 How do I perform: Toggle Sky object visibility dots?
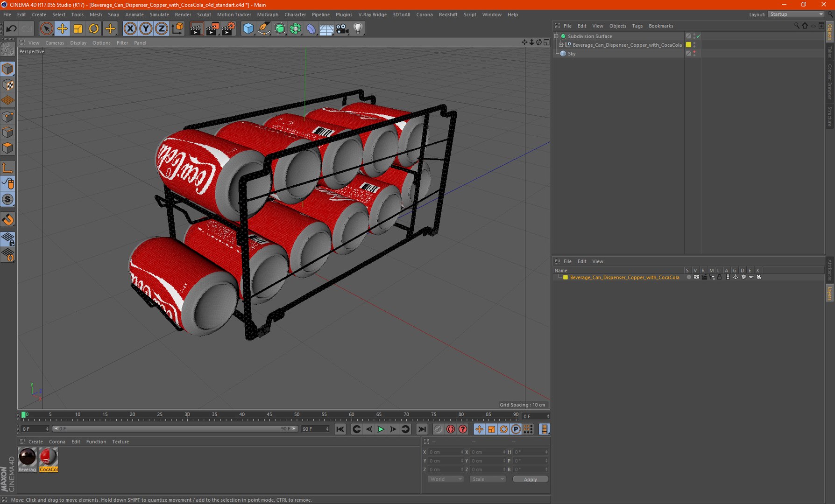(x=694, y=54)
